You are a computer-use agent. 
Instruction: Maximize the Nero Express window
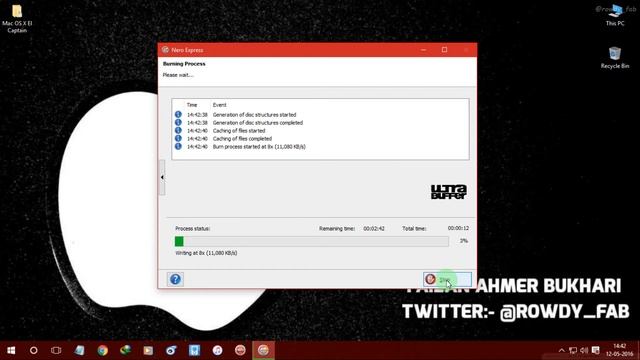[x=444, y=50]
